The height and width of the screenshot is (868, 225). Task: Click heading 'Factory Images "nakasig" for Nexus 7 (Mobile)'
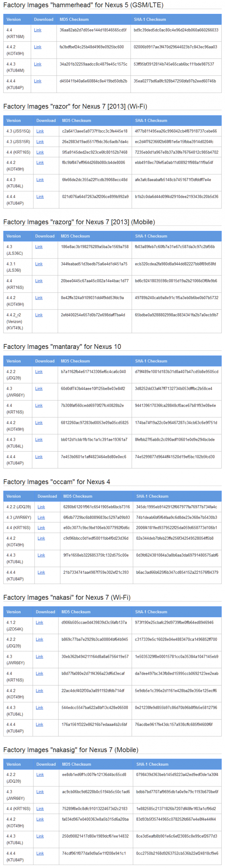pyautogui.click(x=71, y=750)
